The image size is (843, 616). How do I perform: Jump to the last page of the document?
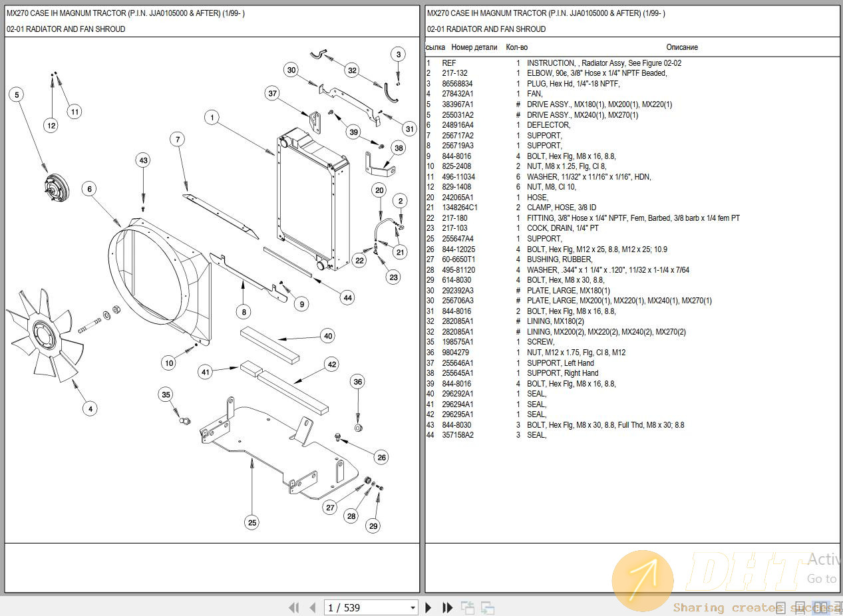446,607
